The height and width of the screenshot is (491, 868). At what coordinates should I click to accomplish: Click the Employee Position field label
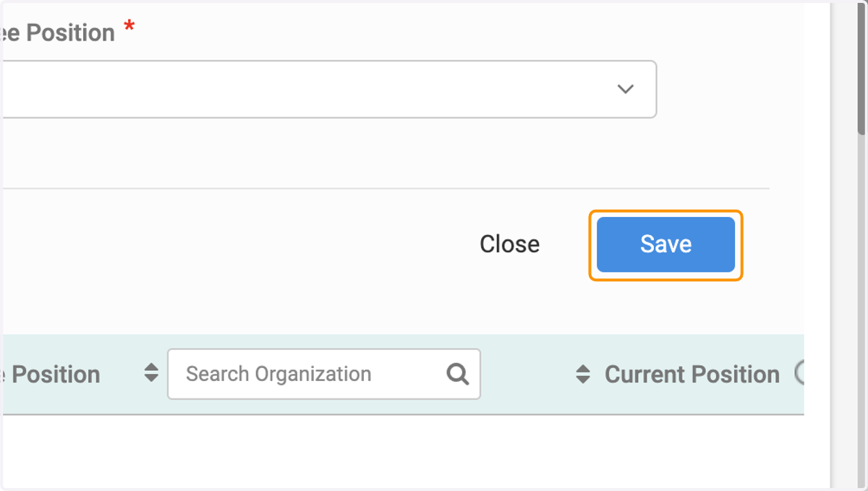pos(58,33)
